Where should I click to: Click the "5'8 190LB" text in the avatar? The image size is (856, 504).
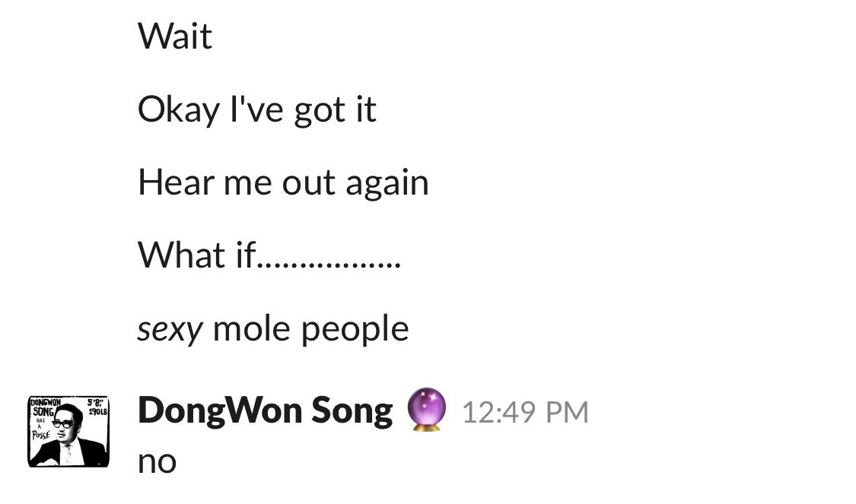click(97, 407)
